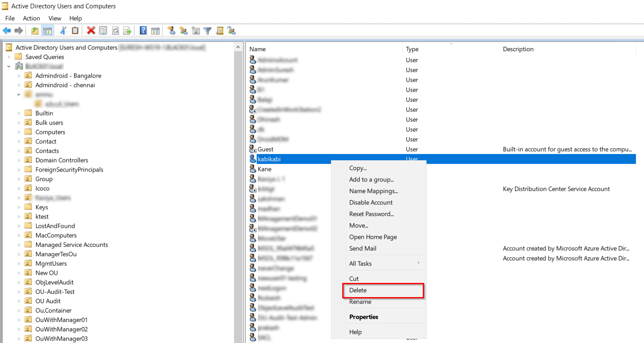Click the Export List toolbar icon
644x343 pixels.
tap(127, 30)
